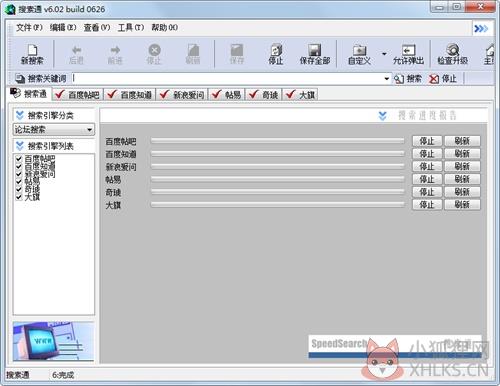
Task: Open the 自定义 customize toolbar icon
Action: click(359, 50)
